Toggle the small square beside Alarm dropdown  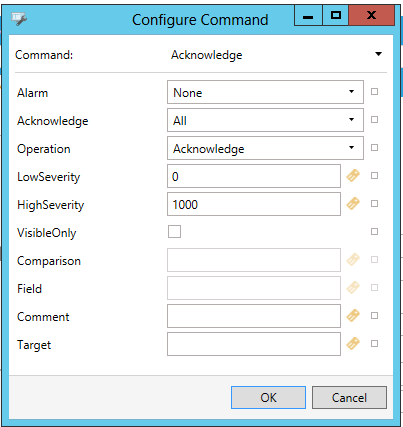374,91
